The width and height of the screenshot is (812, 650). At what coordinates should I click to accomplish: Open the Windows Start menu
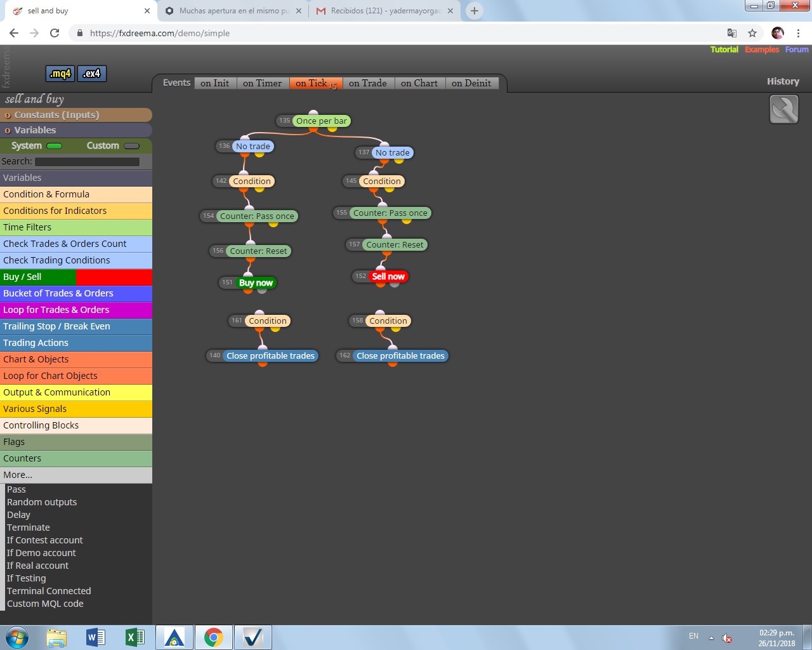17,637
